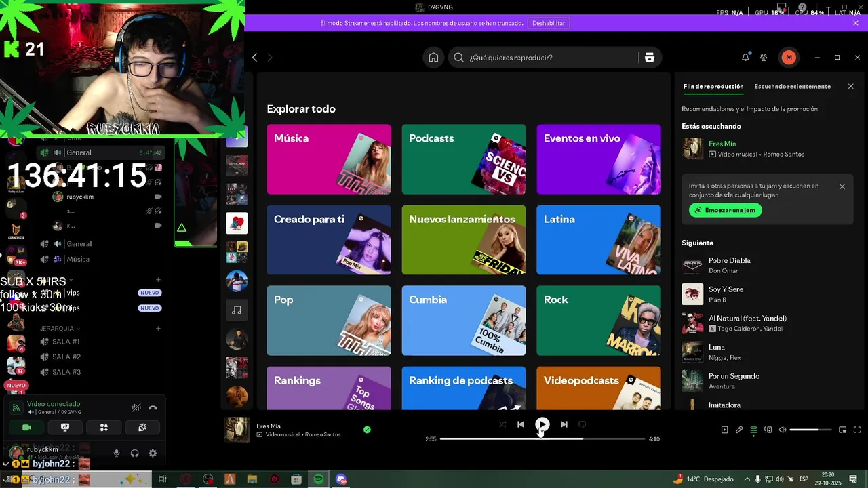Switch to Fila de reproducción tab
This screenshot has height=488, width=868.
click(713, 87)
